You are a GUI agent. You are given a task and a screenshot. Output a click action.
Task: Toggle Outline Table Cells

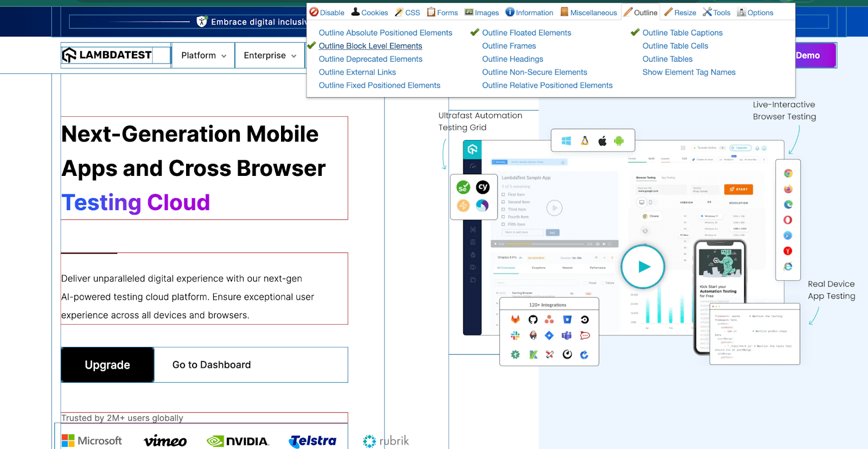675,46
